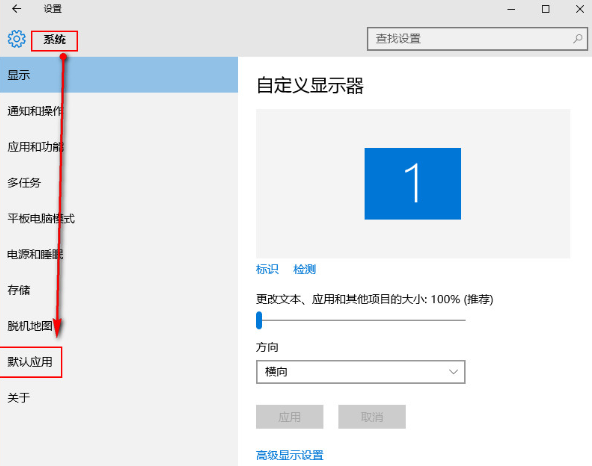Open 高级显示设置 link
592x466 pixels.
[290, 455]
